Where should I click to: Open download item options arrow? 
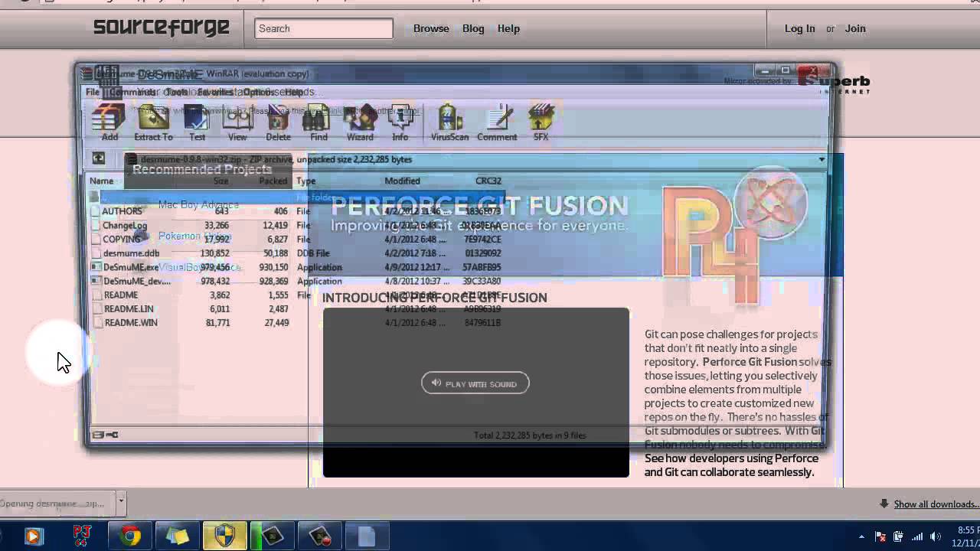click(120, 503)
